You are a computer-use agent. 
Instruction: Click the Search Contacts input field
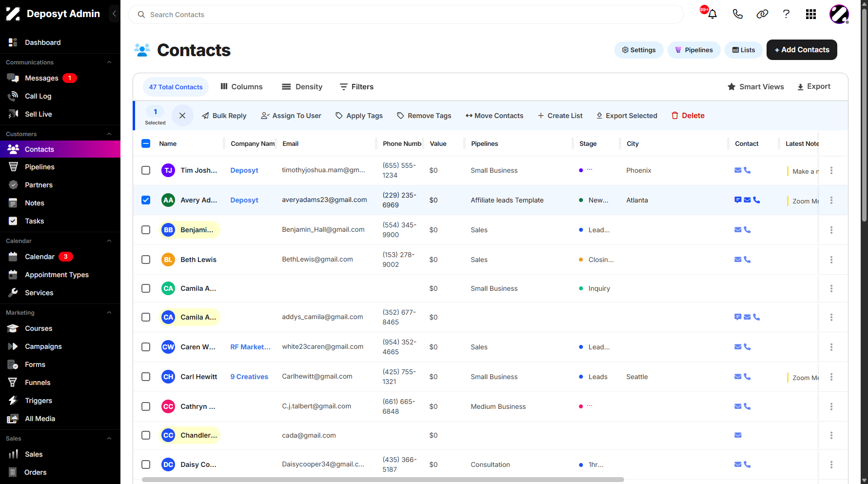click(406, 15)
